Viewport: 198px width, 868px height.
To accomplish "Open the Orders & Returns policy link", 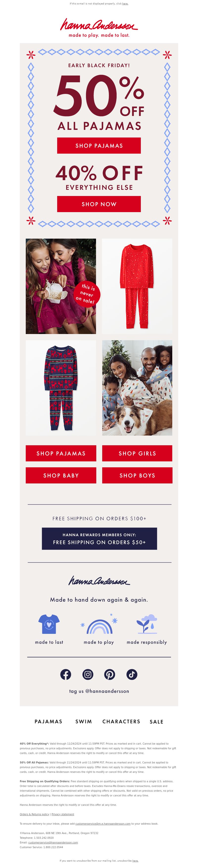I will pyautogui.click(x=34, y=814).
